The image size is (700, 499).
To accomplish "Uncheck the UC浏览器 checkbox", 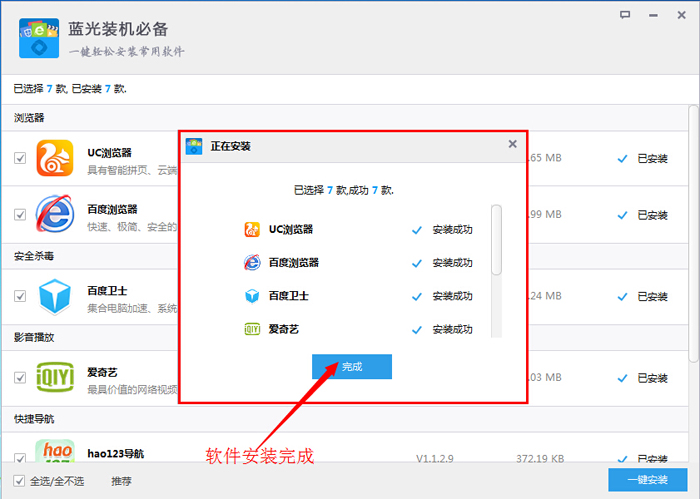I will click(x=20, y=158).
